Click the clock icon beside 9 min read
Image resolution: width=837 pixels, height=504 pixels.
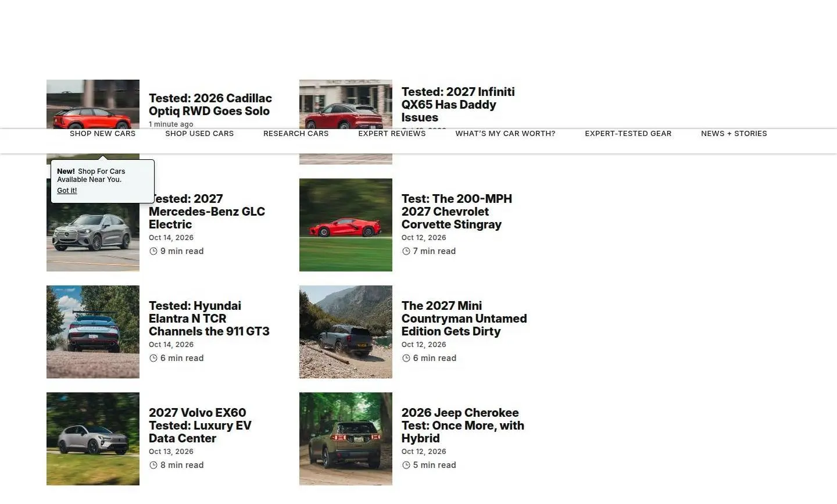tap(153, 251)
